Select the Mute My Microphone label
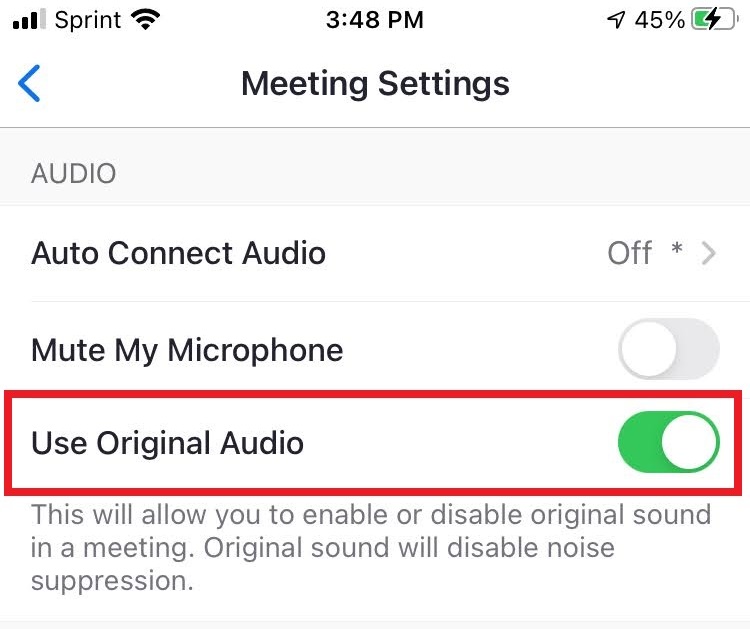This screenshot has width=750, height=629. [187, 350]
